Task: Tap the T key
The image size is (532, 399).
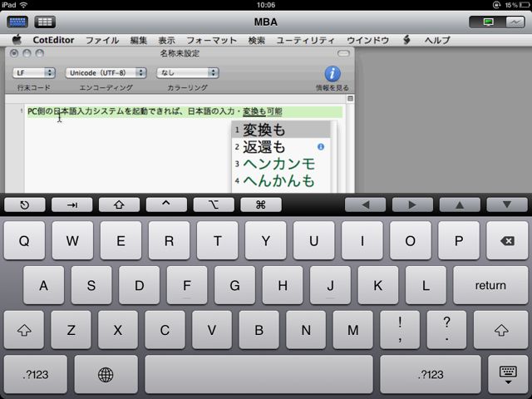Action: pos(218,240)
